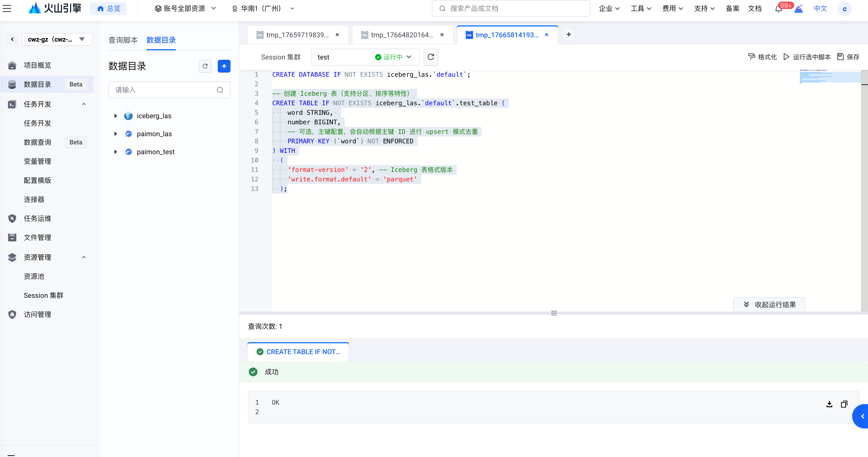This screenshot has width=868, height=457.
Task: Click the top product search field
Action: tap(511, 9)
